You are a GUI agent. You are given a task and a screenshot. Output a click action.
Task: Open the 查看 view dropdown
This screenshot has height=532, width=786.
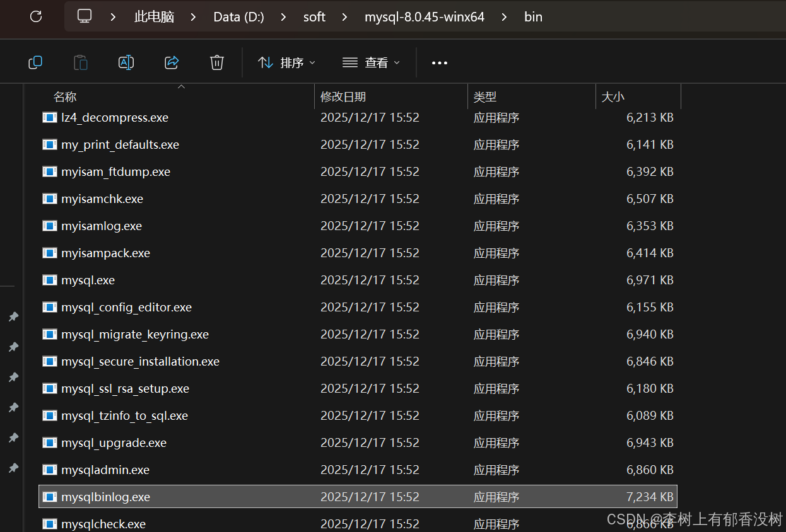pos(371,62)
